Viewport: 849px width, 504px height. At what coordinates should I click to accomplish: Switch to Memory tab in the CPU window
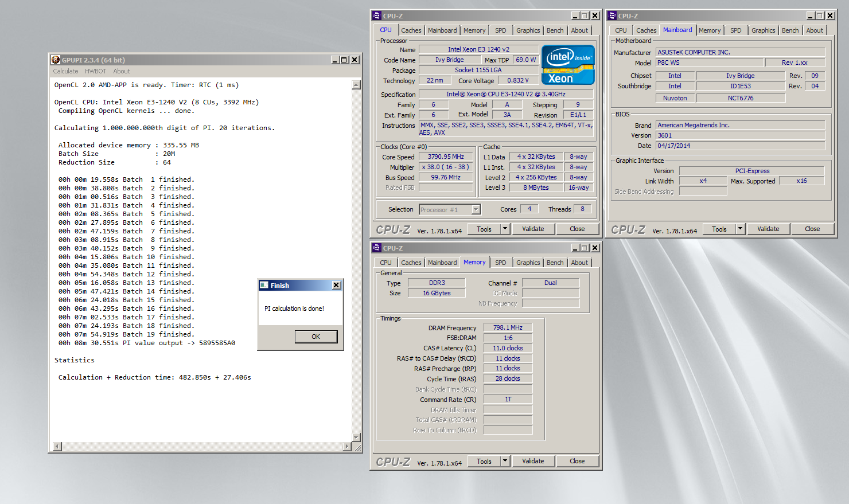(x=474, y=30)
